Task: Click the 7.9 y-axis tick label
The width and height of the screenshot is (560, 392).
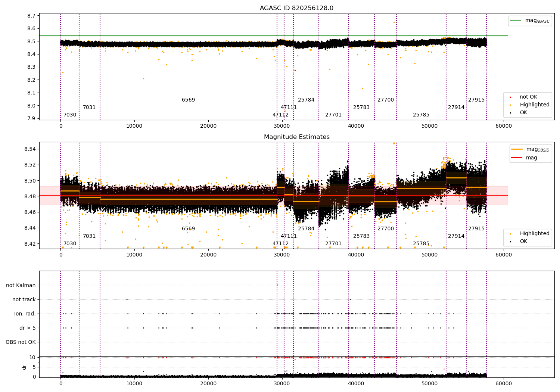Action: coord(31,119)
